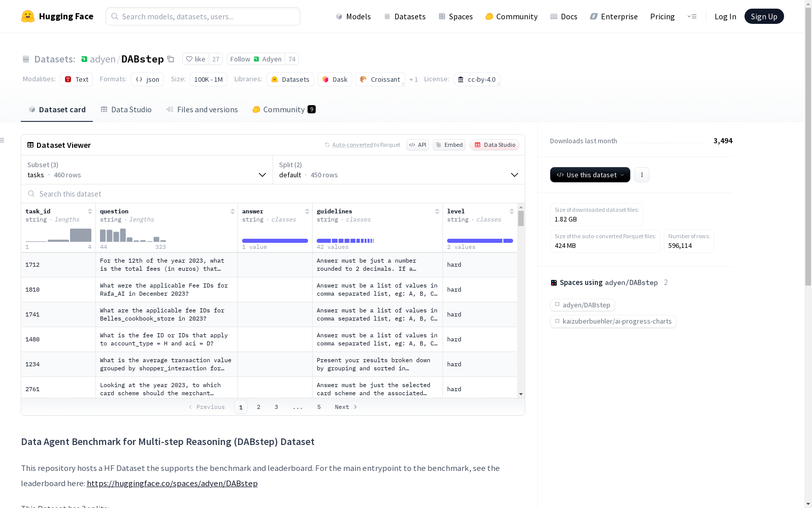This screenshot has height=508, width=812.
Task: Click the Next page button
Action: pyautogui.click(x=346, y=407)
